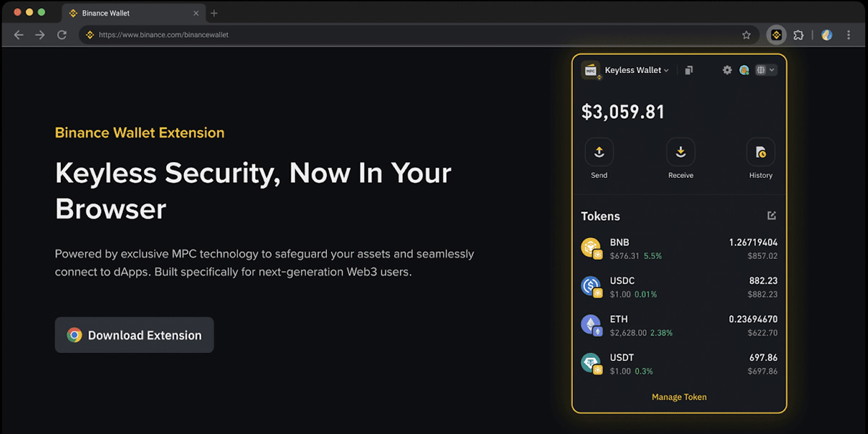The width and height of the screenshot is (868, 434).
Task: Select the BNB token row
Action: [x=679, y=249]
